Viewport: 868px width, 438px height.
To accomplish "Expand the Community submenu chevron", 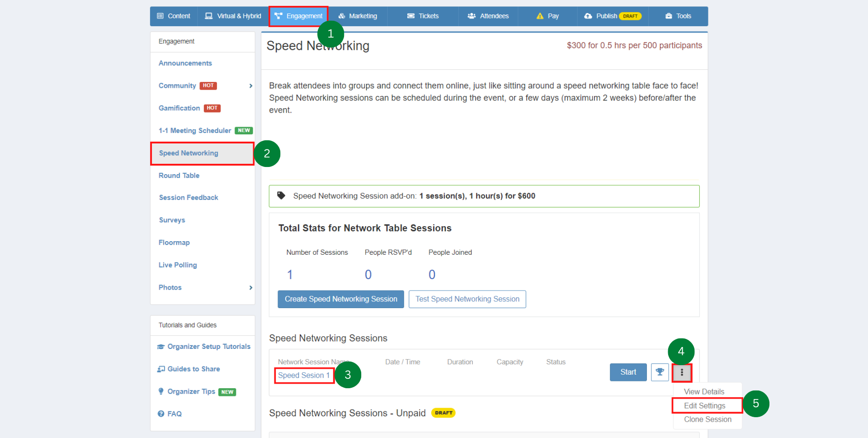I will pyautogui.click(x=250, y=86).
